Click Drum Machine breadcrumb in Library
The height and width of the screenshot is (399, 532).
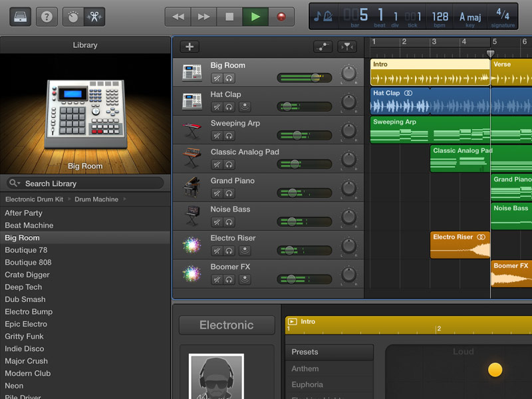click(x=96, y=199)
